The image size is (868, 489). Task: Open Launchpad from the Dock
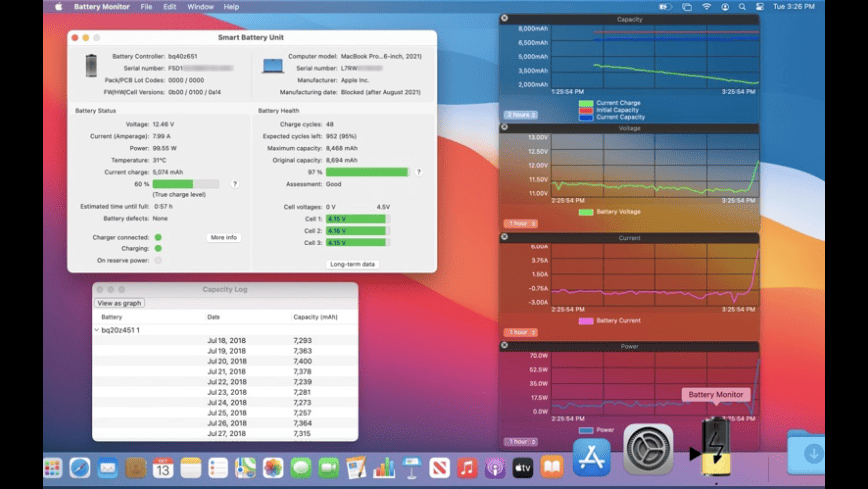[53, 468]
